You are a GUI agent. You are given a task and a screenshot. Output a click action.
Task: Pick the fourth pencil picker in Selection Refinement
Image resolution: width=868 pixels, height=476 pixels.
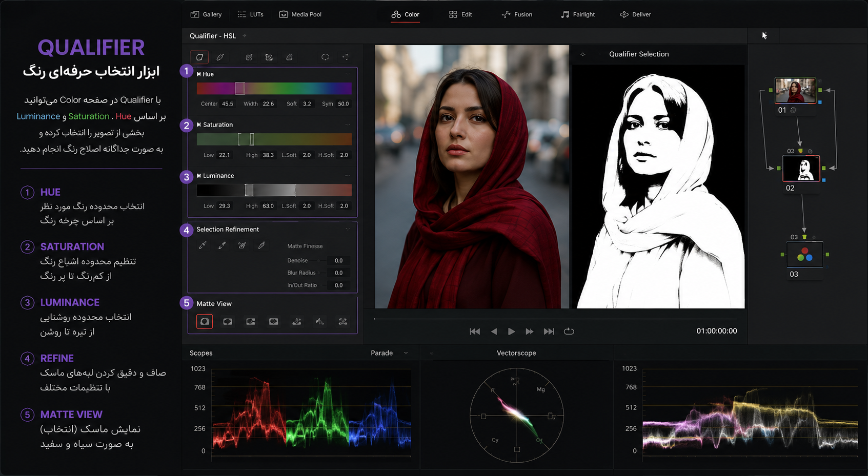coord(261,245)
